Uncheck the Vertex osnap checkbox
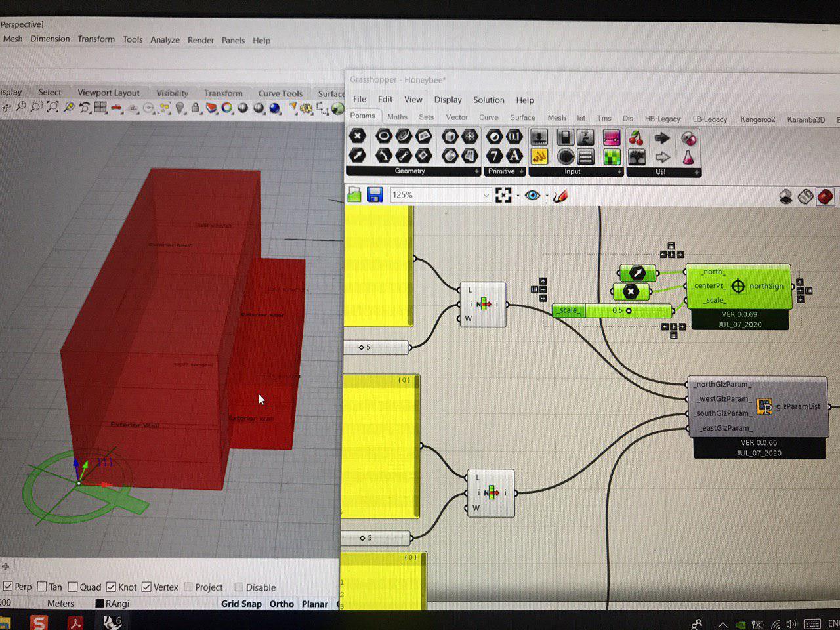This screenshot has width=840, height=630. tap(146, 587)
